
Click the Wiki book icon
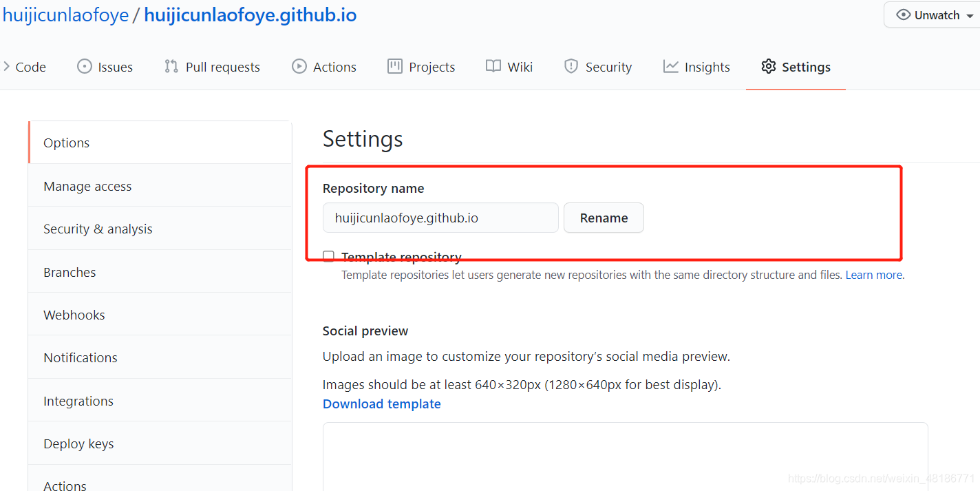493,66
